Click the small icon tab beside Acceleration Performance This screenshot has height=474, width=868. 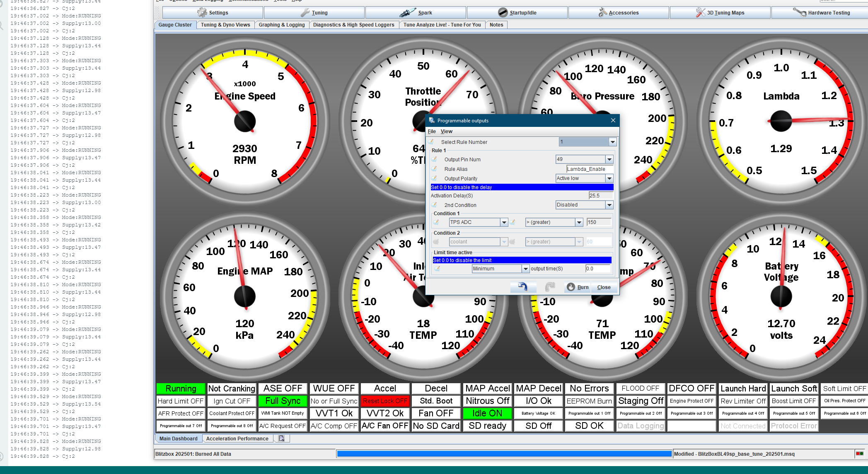(282, 438)
